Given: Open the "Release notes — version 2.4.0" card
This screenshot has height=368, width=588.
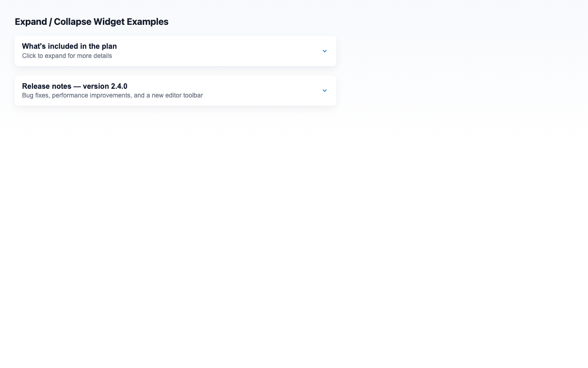Looking at the screenshot, I should coord(175,90).
